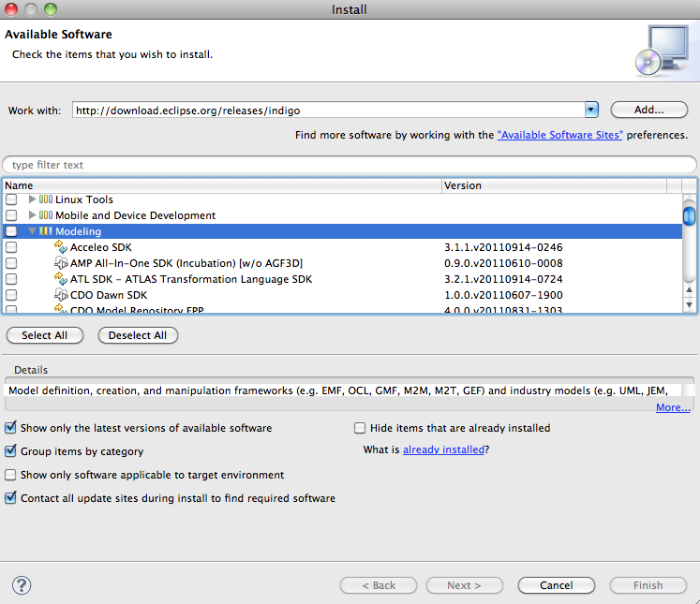This screenshot has height=604, width=700.
Task: Click the ATL SDK feature icon
Action: (62, 279)
